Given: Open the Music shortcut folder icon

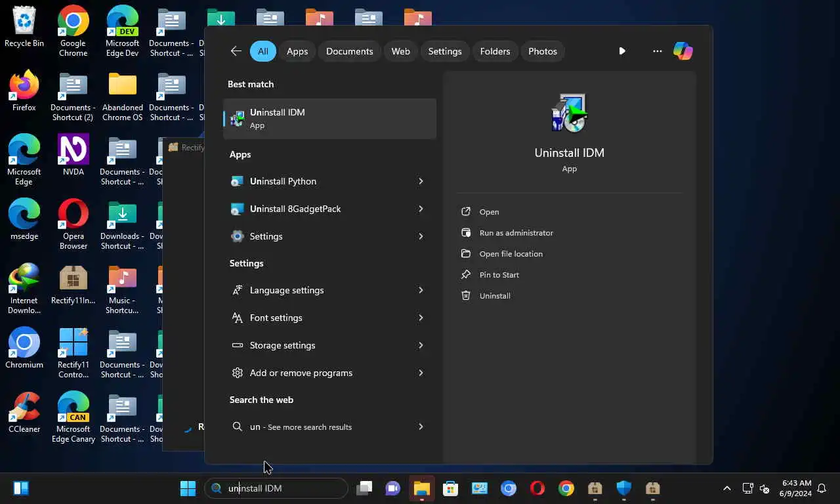Looking at the screenshot, I should (x=122, y=289).
